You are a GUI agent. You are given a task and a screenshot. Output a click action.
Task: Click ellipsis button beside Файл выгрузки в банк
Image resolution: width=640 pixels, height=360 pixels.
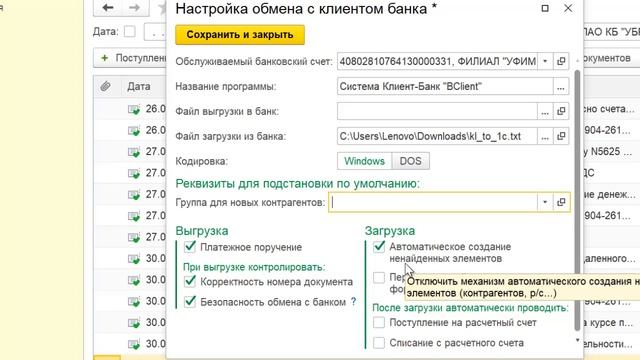tap(545, 111)
